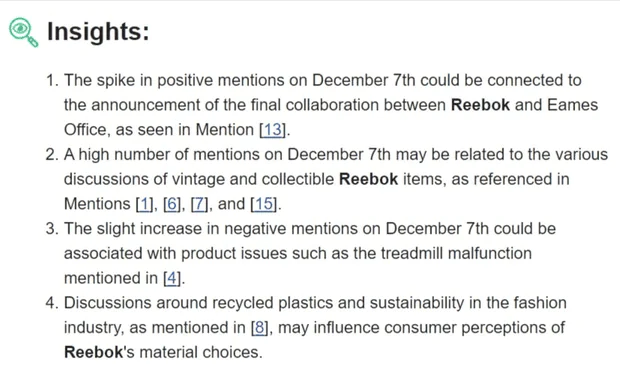Follow the mention [6] reference link
This screenshot has height=377, width=620.
click(x=172, y=204)
